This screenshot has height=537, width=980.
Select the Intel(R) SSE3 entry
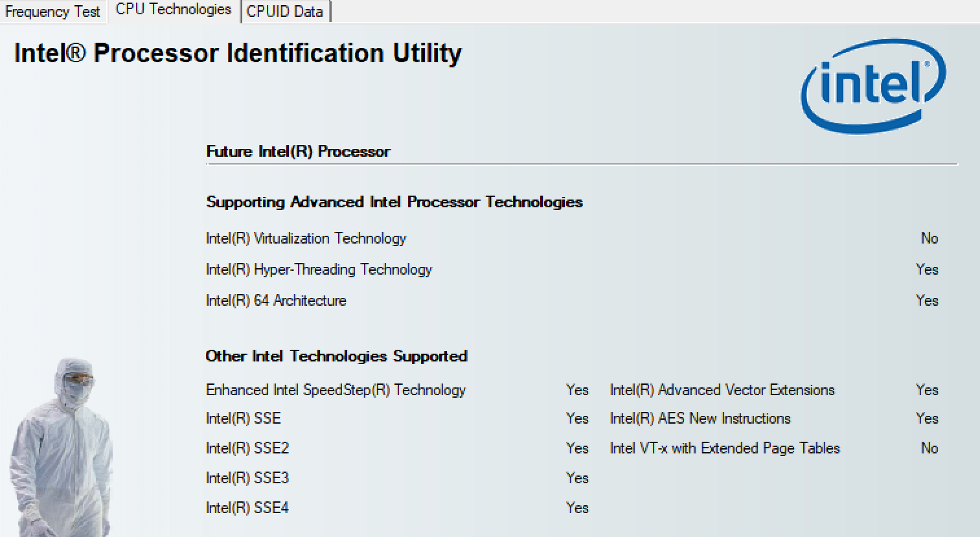point(247,478)
